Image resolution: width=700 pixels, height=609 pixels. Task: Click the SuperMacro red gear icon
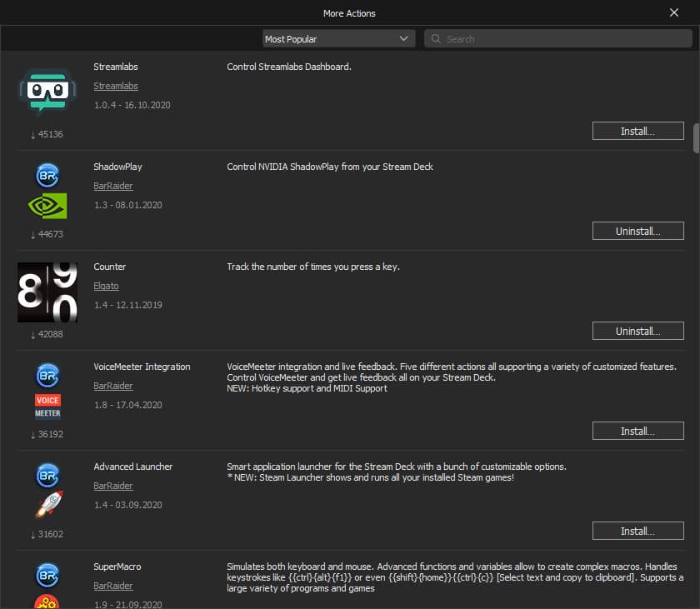pos(47,602)
